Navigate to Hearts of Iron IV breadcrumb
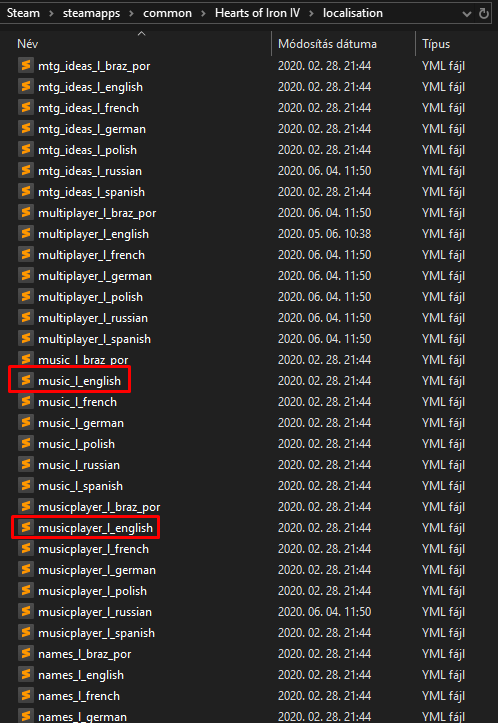Screen dimensions: 498x723 (x=257, y=13)
